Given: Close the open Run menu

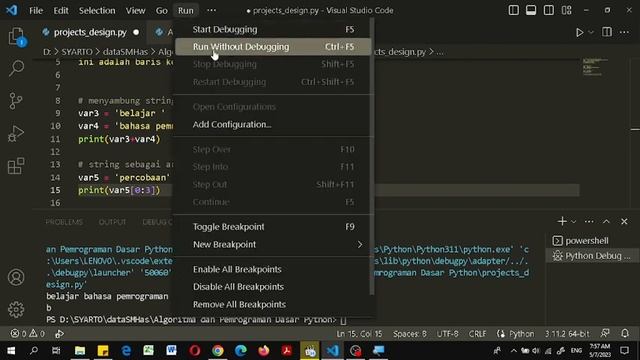Looking at the screenshot, I should [186, 11].
